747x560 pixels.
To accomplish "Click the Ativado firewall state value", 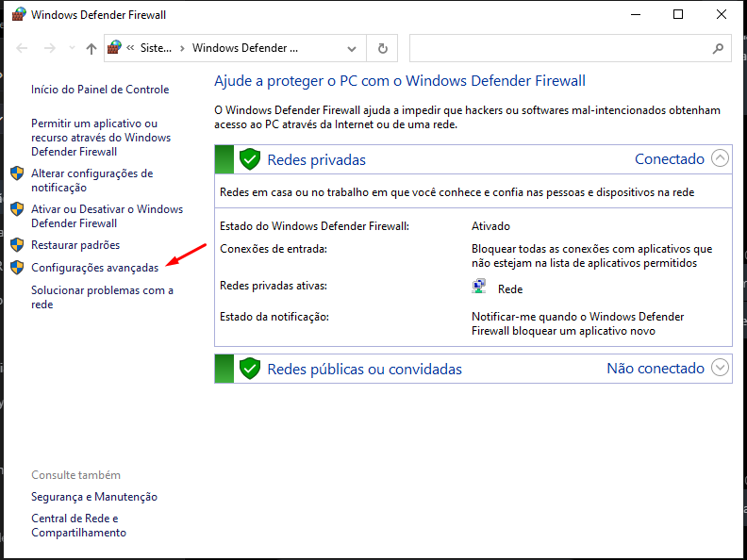I will tap(490, 226).
